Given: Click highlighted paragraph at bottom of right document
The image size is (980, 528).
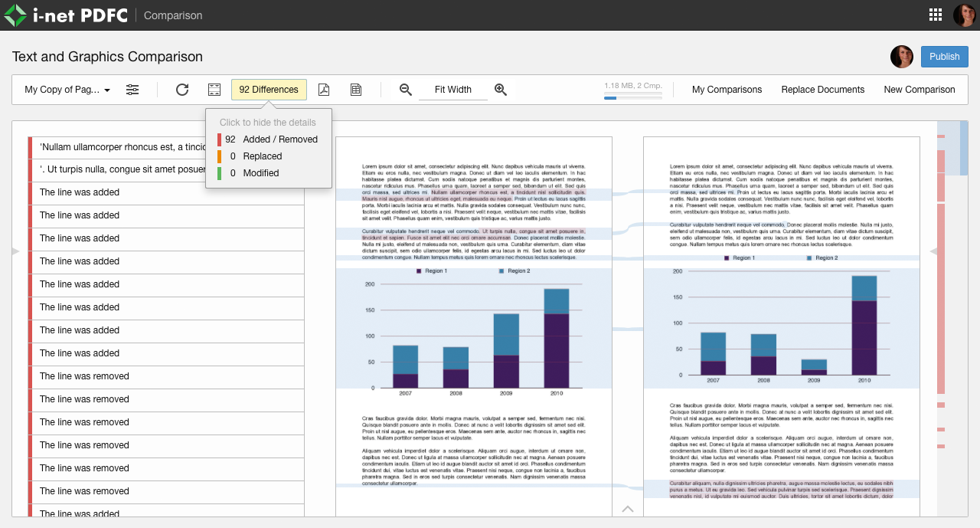Looking at the screenshot, I should click(781, 490).
